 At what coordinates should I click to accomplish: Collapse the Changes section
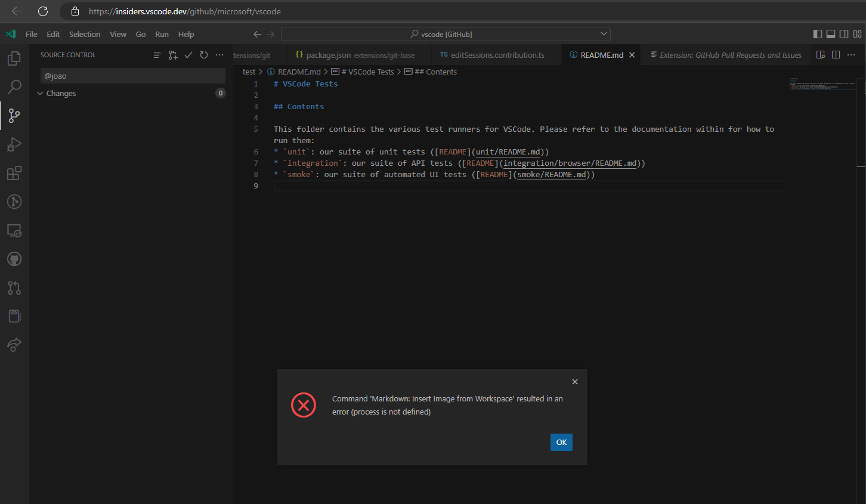click(x=40, y=93)
